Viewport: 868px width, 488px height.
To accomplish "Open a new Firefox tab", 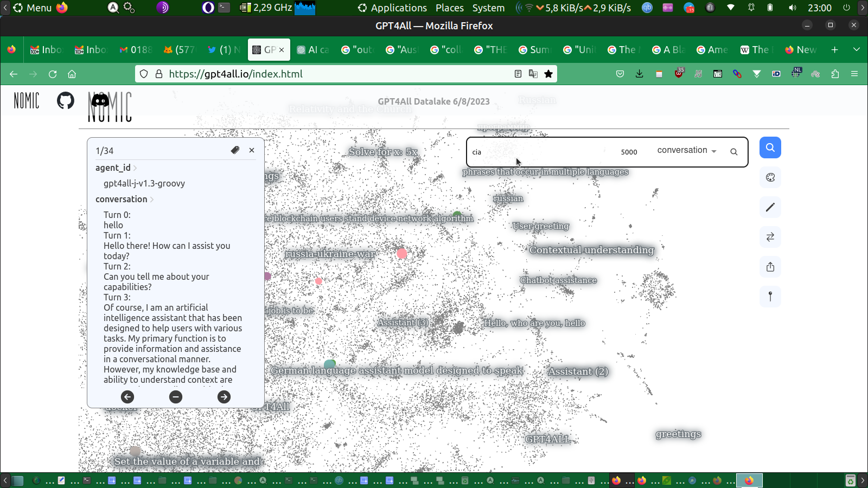I will point(835,49).
